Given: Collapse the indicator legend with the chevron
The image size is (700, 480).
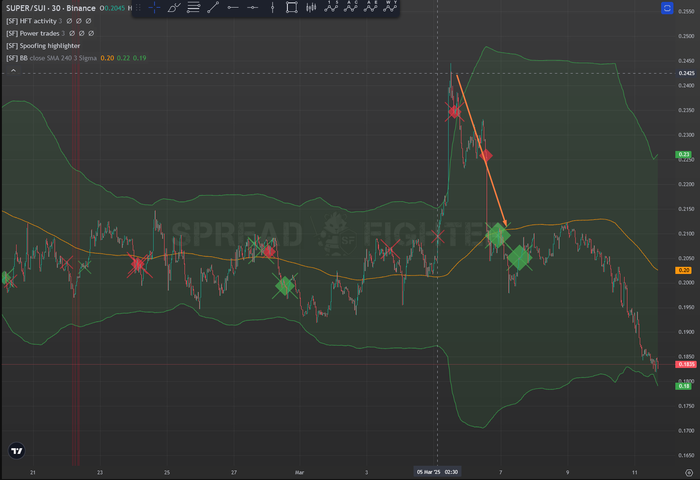Looking at the screenshot, I should (13, 71).
